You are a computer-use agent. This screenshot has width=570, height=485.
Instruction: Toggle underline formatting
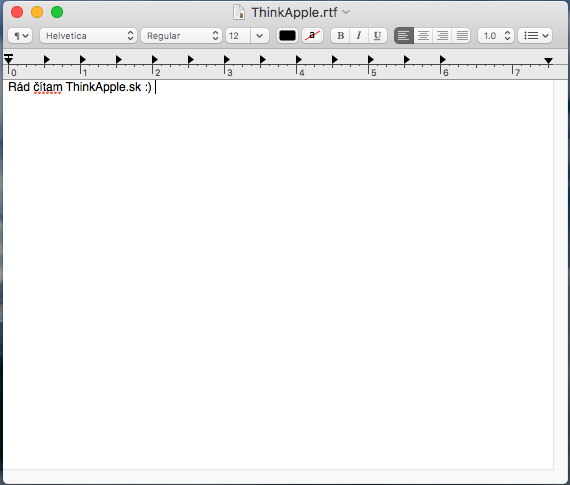pos(377,36)
